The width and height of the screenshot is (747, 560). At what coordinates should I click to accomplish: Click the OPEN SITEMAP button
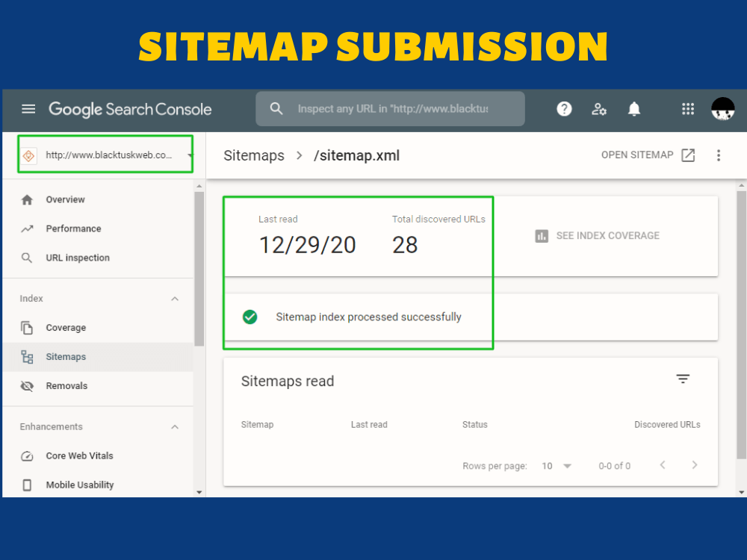point(648,155)
